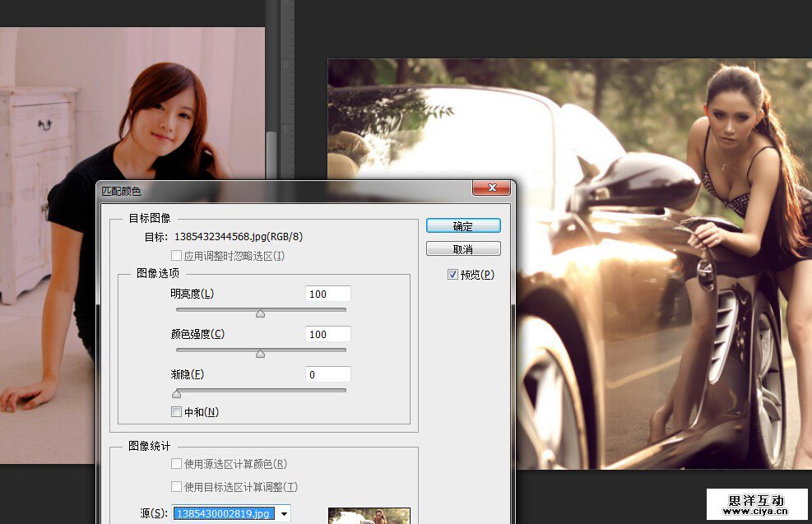
Task: Click the source image thumbnail preview
Action: coord(369,516)
